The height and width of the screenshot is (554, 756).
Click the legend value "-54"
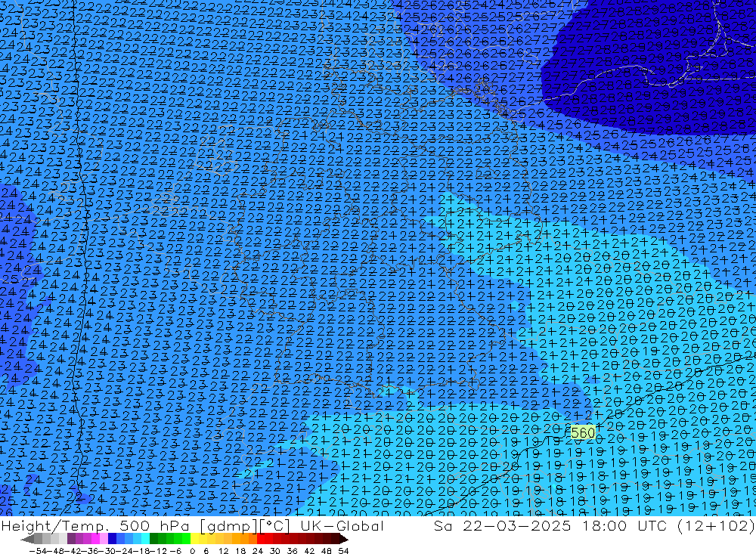39,551
